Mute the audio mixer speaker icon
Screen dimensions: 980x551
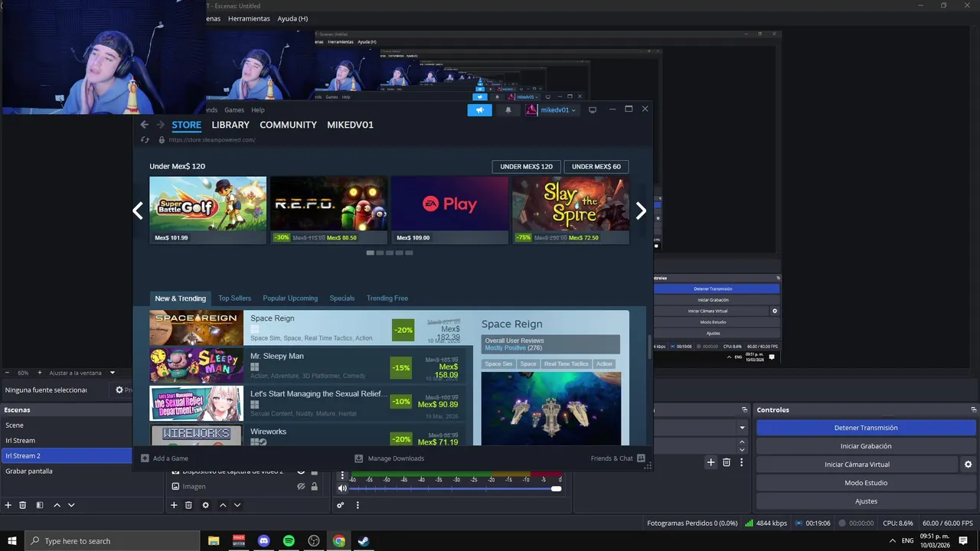click(342, 488)
